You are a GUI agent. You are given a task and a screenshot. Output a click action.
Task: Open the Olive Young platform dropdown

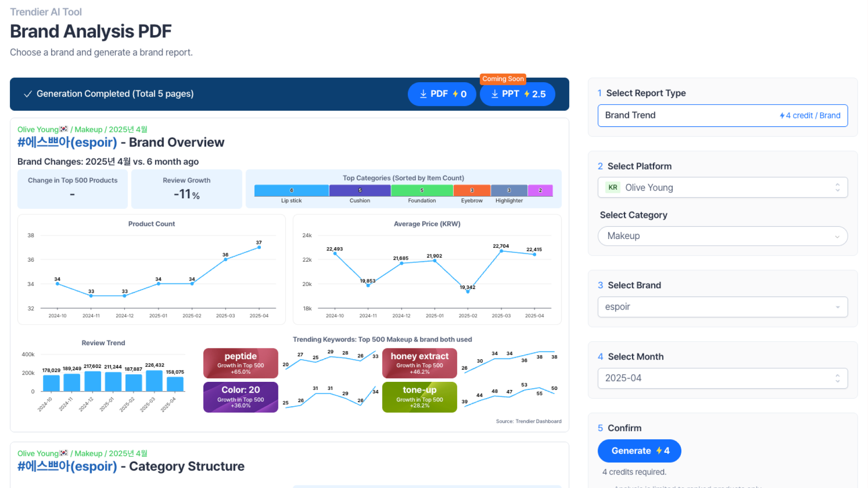[722, 188]
